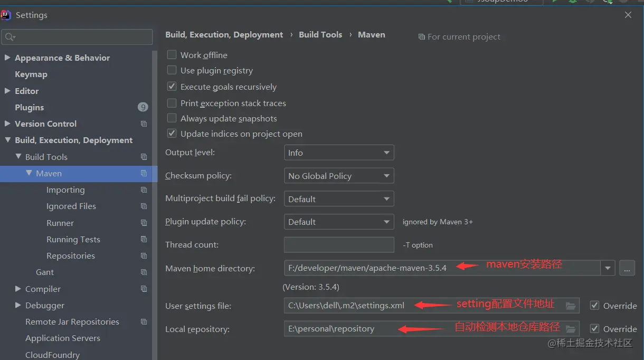Click project-level icon beside Importing
This screenshot has height=360, width=644.
click(144, 190)
